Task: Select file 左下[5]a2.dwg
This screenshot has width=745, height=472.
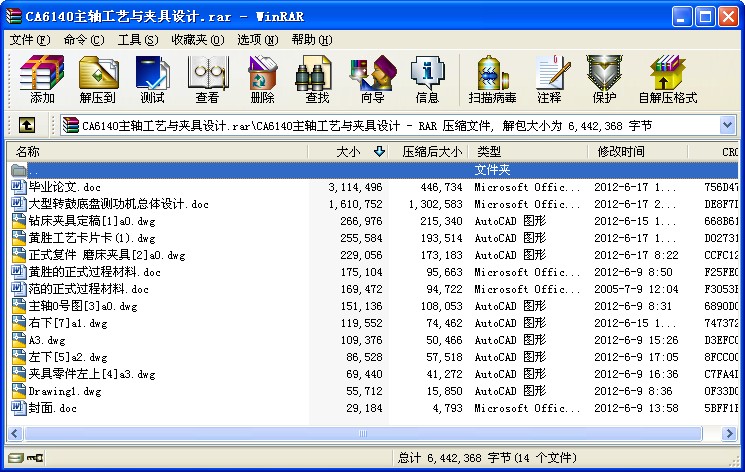Action: (x=67, y=357)
